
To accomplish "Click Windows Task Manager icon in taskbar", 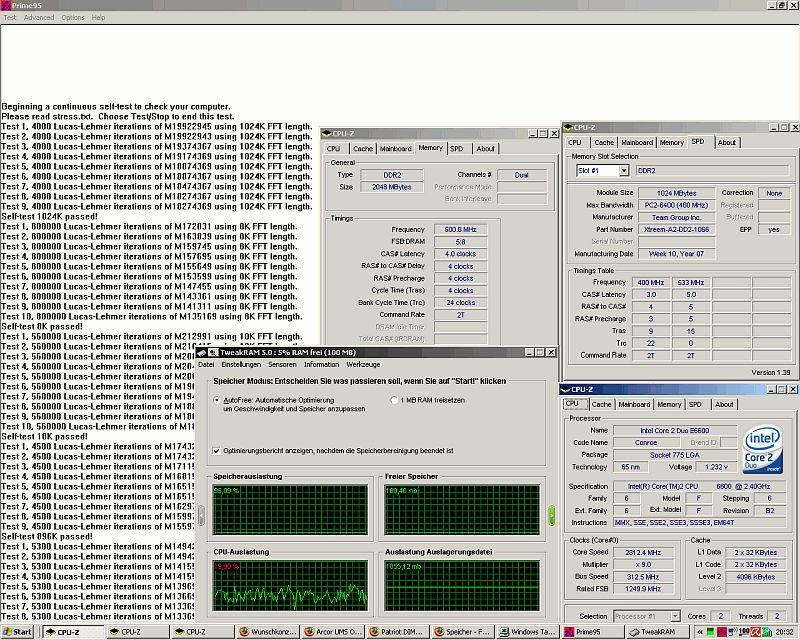I will point(504,632).
